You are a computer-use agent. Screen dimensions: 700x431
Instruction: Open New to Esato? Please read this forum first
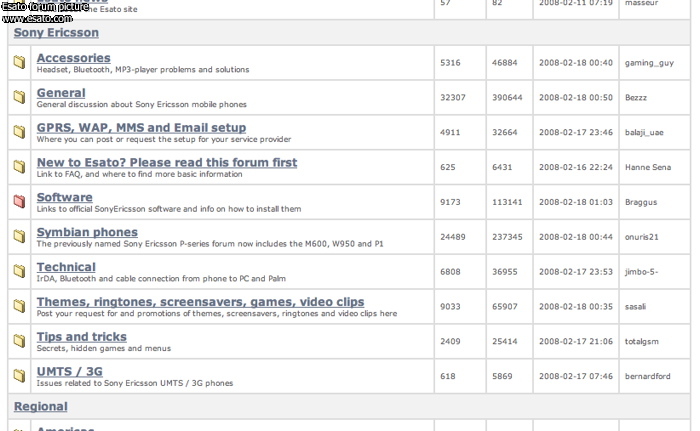tap(166, 162)
